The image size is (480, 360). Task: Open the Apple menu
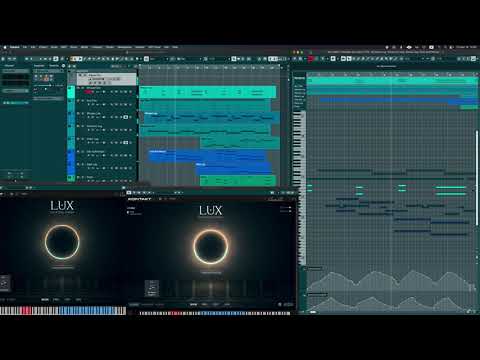tap(5, 47)
